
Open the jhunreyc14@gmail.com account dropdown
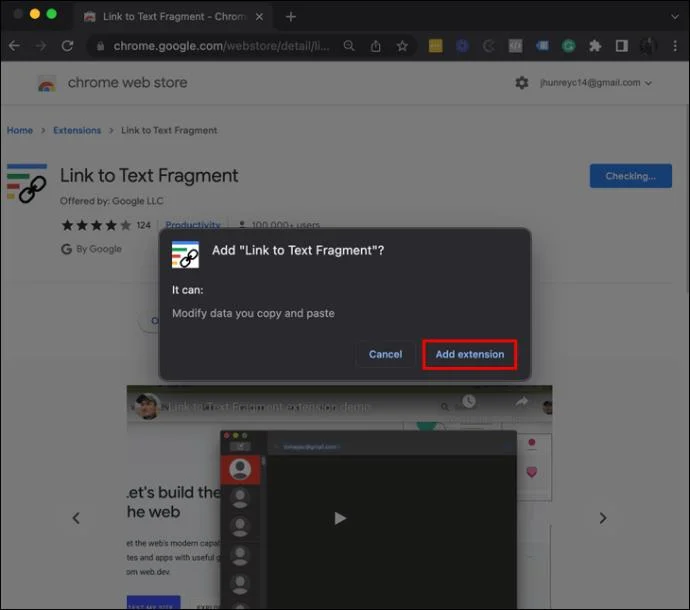[x=596, y=83]
